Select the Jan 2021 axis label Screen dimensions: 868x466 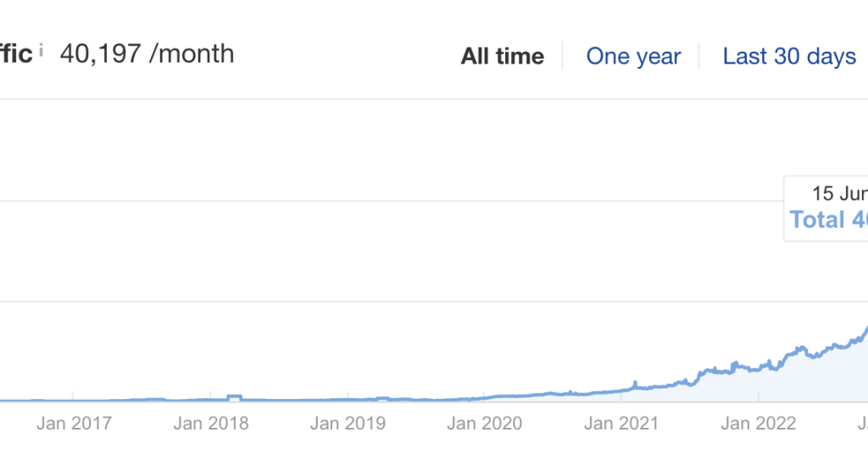tap(621, 424)
